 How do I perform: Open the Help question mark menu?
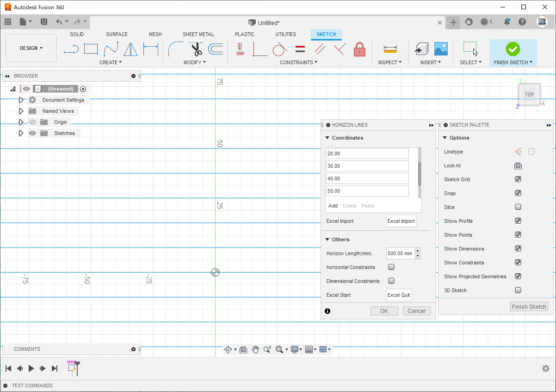(522, 22)
